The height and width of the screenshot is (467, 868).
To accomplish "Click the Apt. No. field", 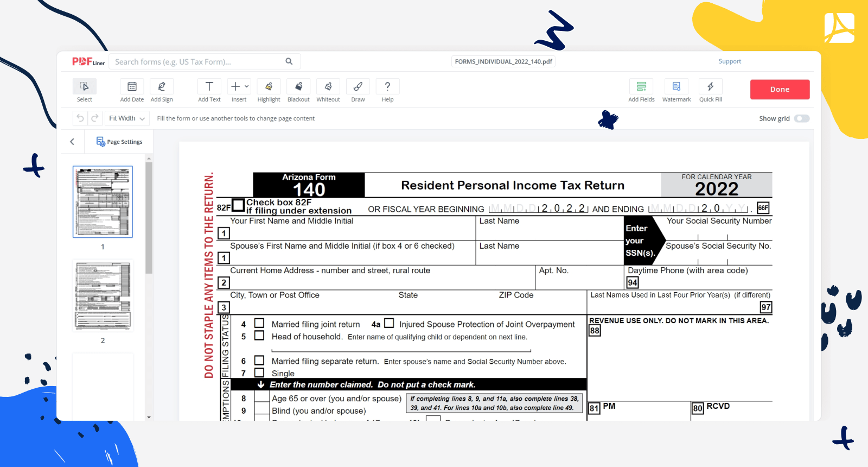I will (579, 278).
